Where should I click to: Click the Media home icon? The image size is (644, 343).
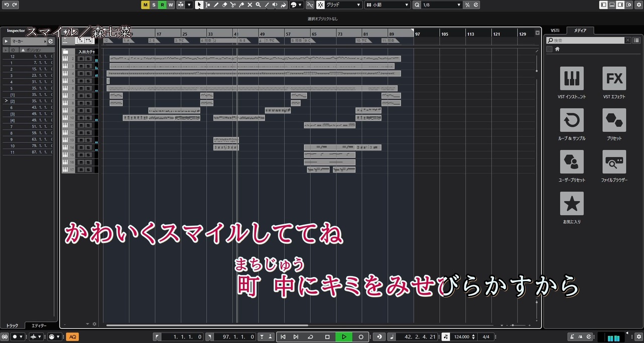[557, 49]
